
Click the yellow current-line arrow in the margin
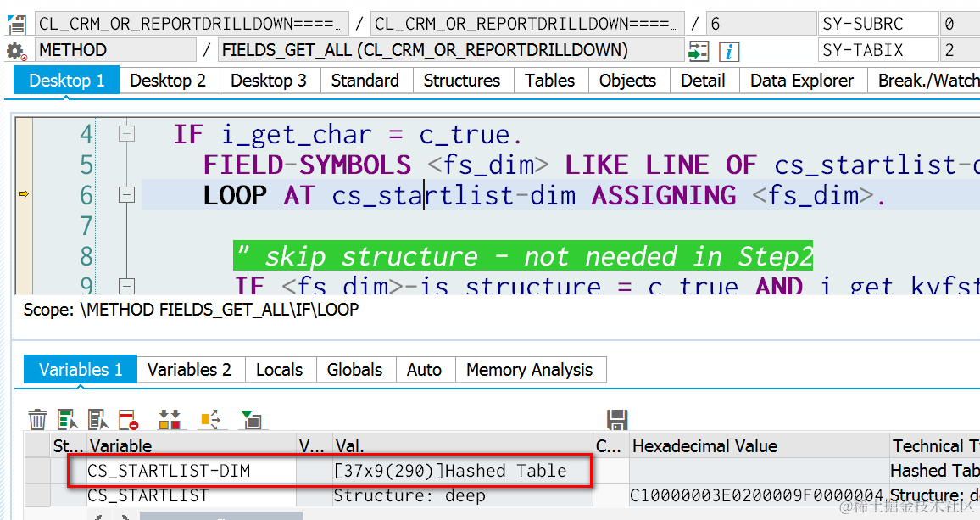(24, 194)
